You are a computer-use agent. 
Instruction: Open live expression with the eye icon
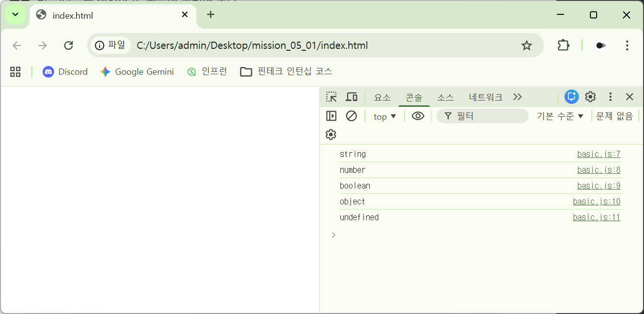coord(418,116)
